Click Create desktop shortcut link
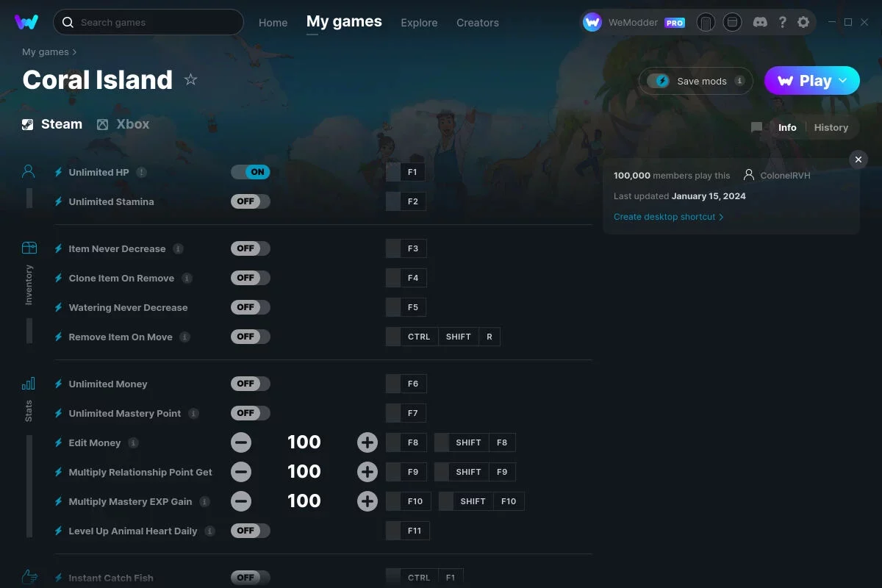The height and width of the screenshot is (588, 882). [x=669, y=217]
